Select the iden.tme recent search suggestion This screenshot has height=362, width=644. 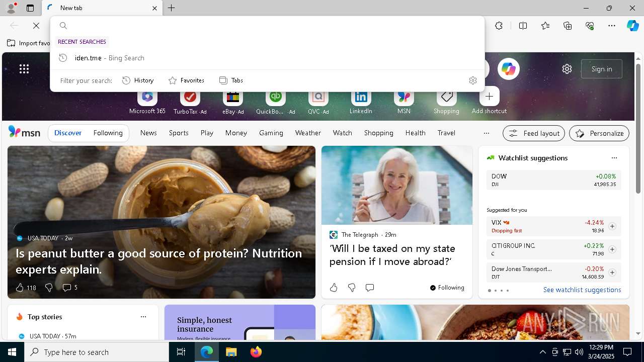(x=267, y=58)
